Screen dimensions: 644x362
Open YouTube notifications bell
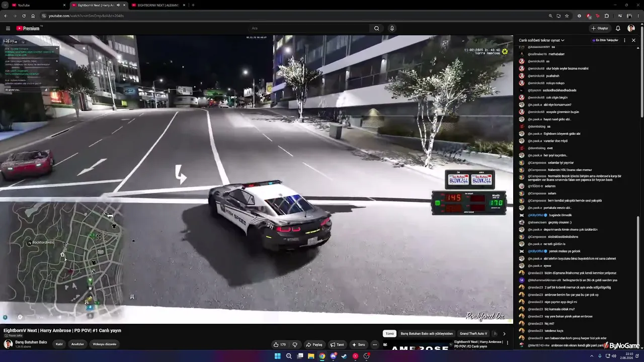618,28
